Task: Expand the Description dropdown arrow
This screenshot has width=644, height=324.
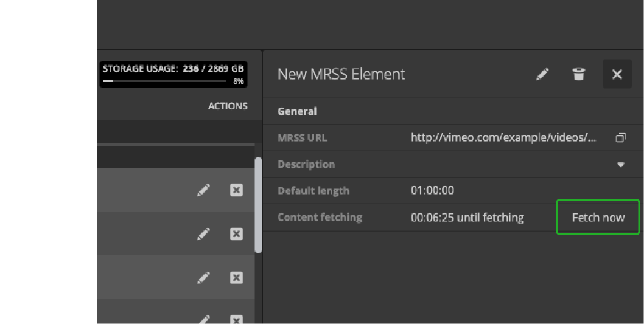Action: [621, 165]
